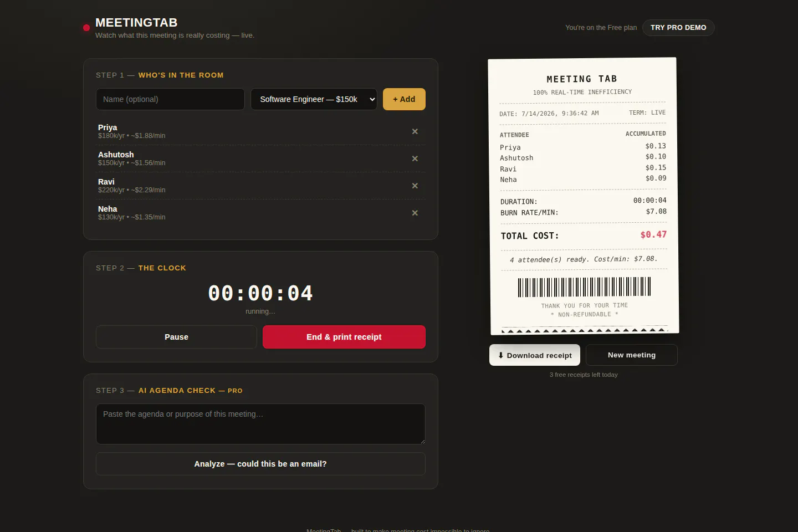
Task: Remove Ashutosh from the attendee list
Action: tap(415, 158)
